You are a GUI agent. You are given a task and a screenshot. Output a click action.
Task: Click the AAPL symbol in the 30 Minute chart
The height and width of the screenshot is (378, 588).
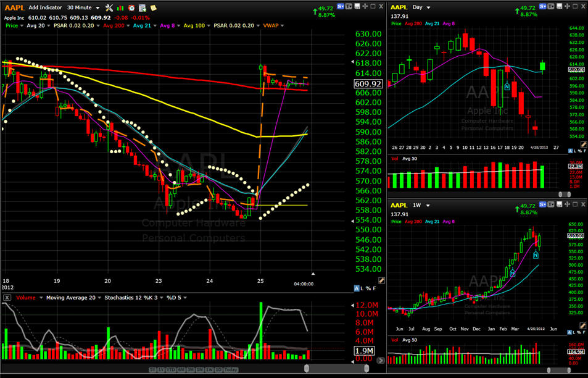(x=14, y=7)
